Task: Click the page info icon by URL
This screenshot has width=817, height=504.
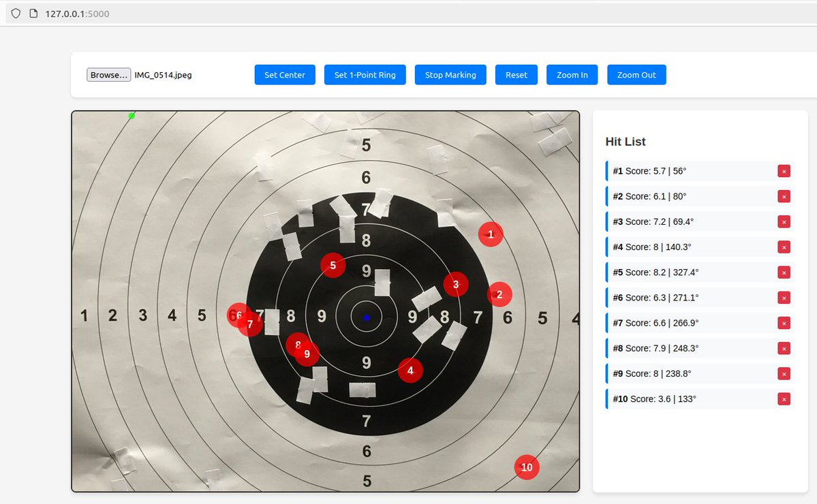Action: [x=33, y=14]
